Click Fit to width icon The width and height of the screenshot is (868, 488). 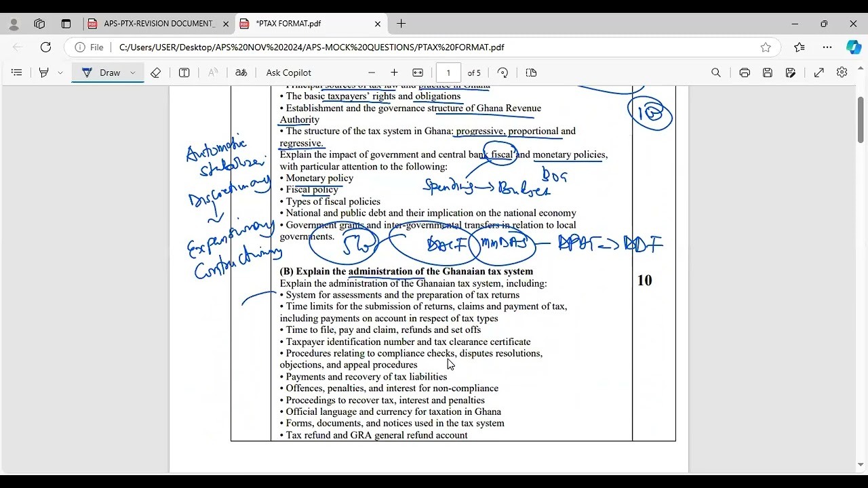pos(418,73)
